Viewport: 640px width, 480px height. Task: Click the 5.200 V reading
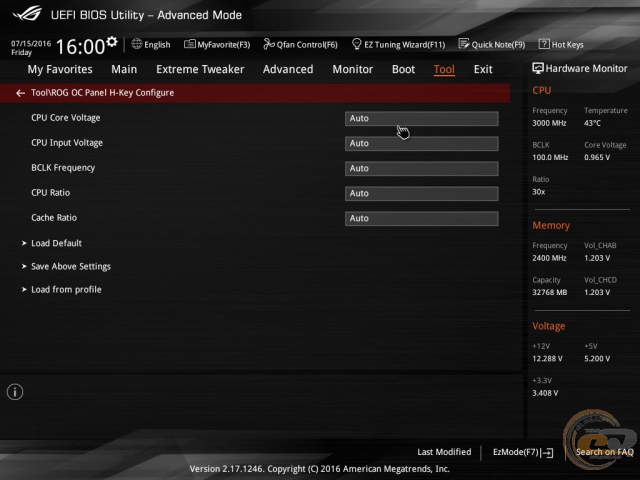pos(597,359)
